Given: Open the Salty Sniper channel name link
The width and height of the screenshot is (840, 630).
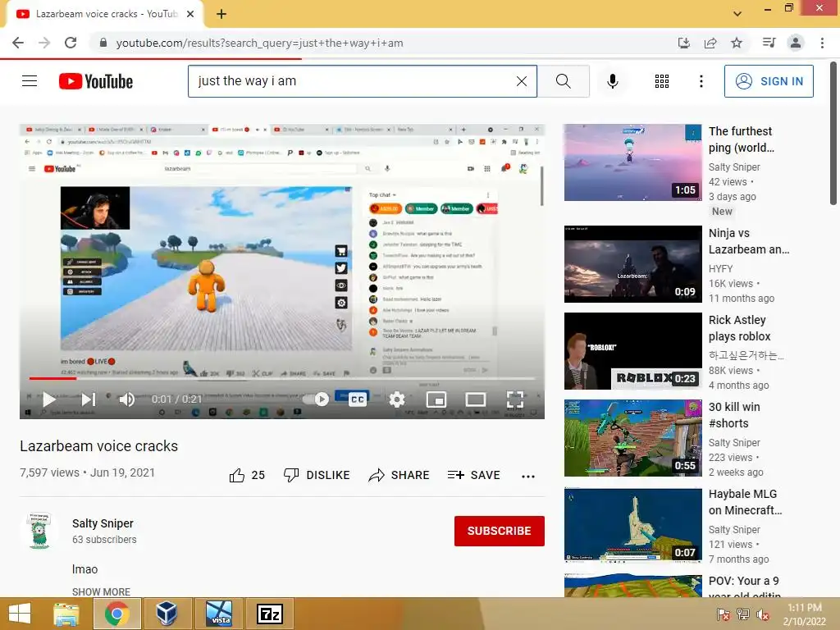Looking at the screenshot, I should (103, 523).
